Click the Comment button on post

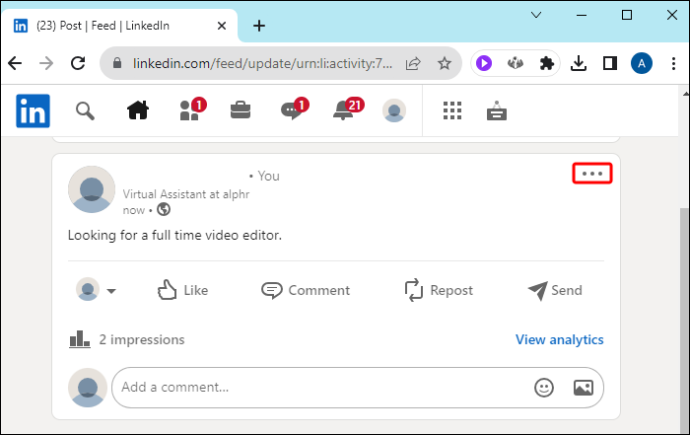point(305,290)
